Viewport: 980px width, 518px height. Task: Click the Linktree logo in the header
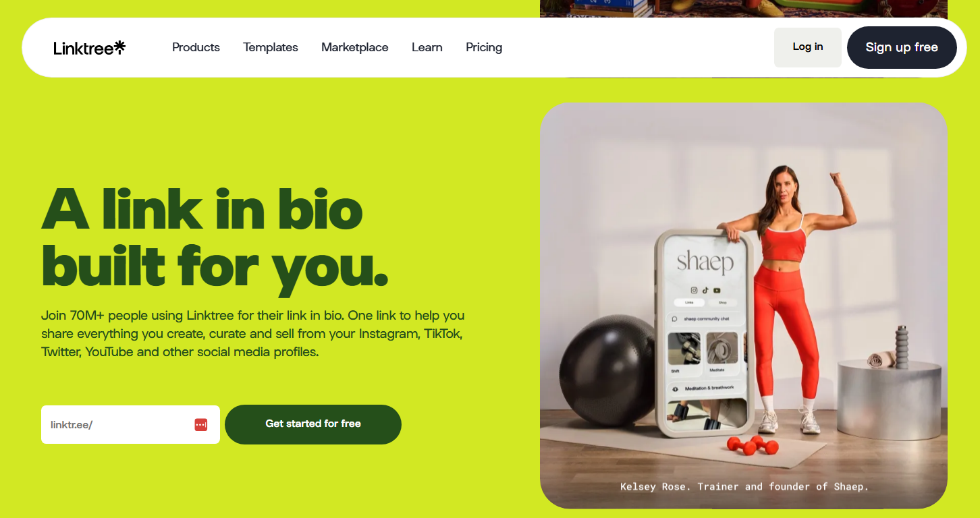89,47
